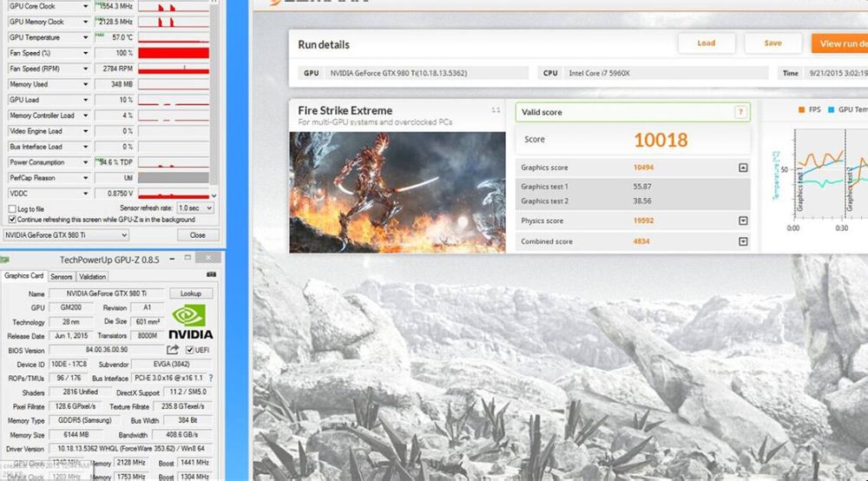The image size is (868, 481).
Task: Click the Graphics test 2 value 38.56
Action: (642, 201)
